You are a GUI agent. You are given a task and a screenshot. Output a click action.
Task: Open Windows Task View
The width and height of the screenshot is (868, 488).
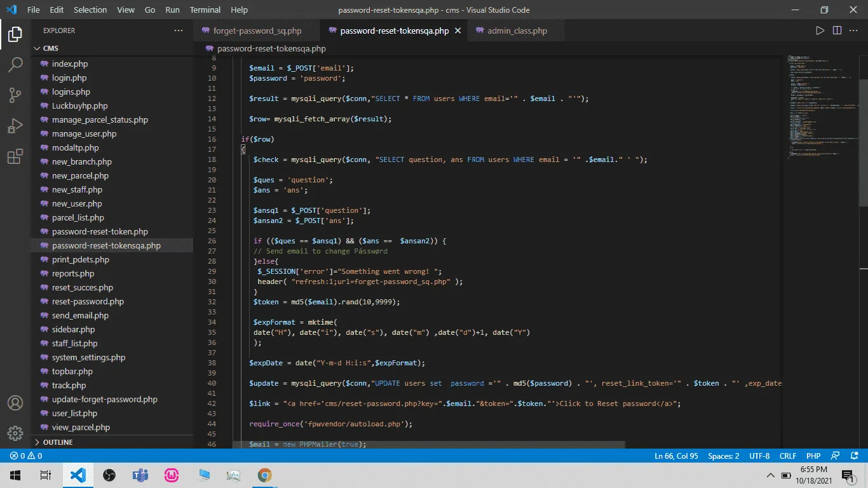(45, 475)
